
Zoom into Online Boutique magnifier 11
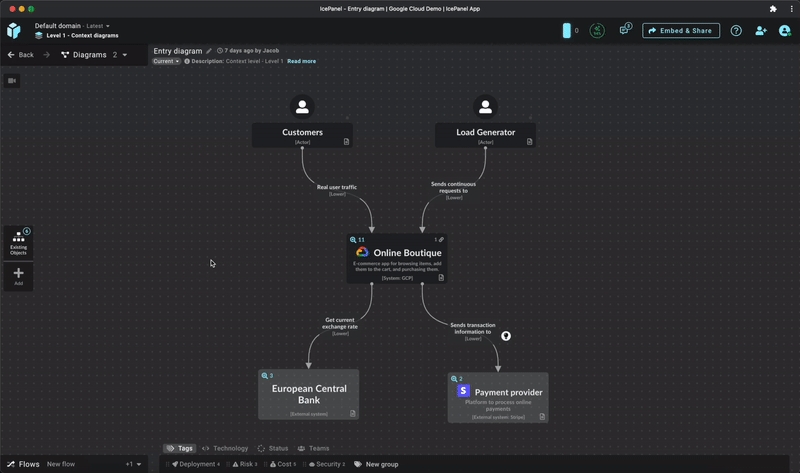[357, 239]
